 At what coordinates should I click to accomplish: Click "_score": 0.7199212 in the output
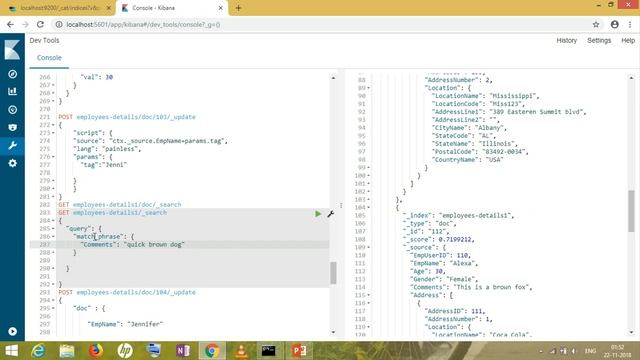tap(439, 240)
